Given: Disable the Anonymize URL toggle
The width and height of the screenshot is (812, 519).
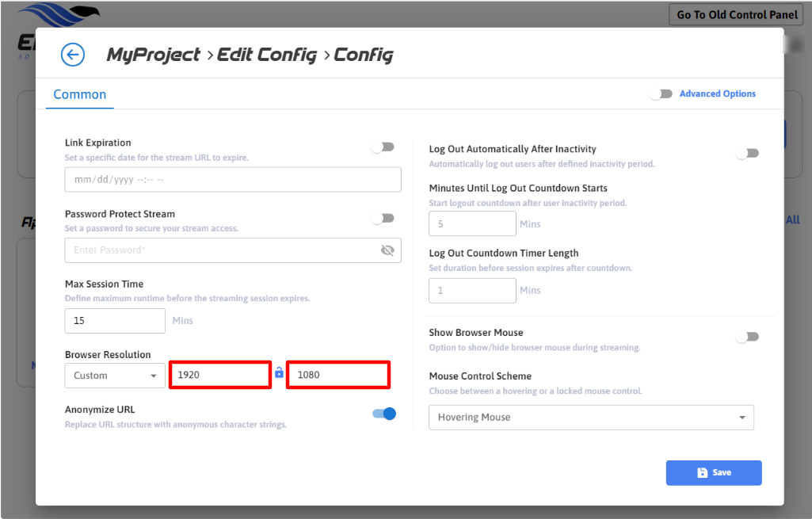Looking at the screenshot, I should pos(384,414).
